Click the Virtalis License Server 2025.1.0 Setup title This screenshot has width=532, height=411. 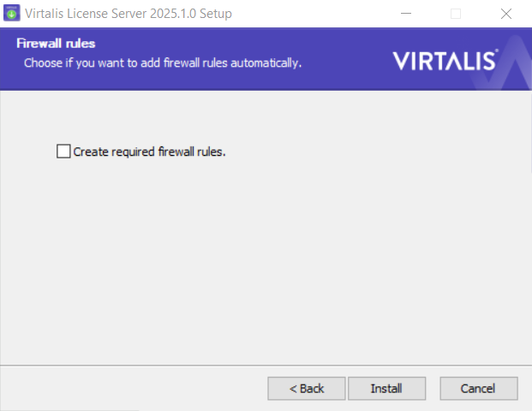click(x=129, y=14)
